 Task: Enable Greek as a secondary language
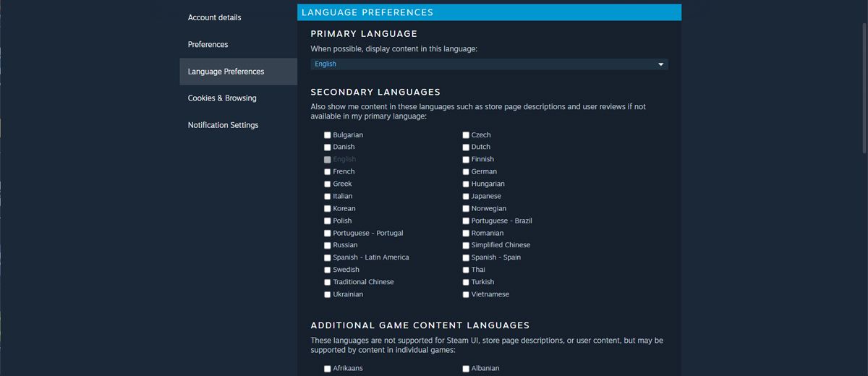pyautogui.click(x=328, y=184)
